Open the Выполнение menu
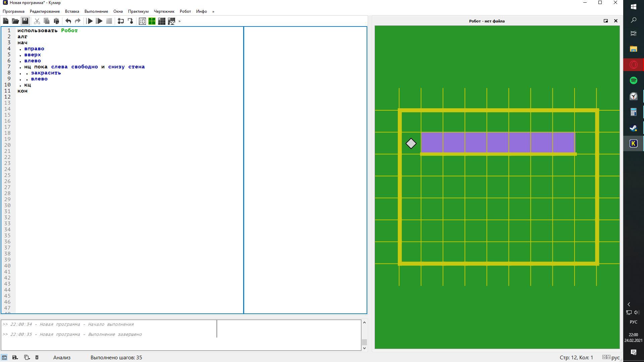 click(x=96, y=11)
